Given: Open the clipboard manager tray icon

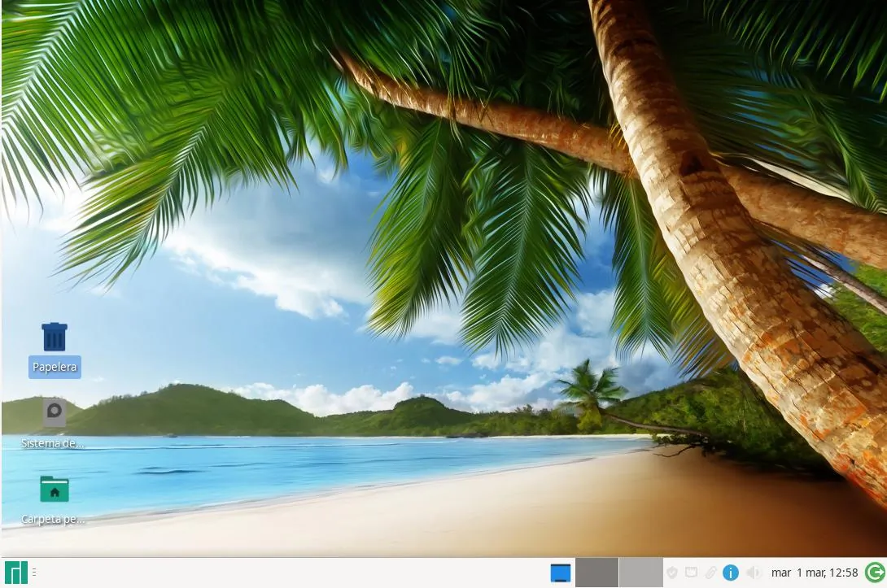Looking at the screenshot, I should pyautogui.click(x=692, y=572).
